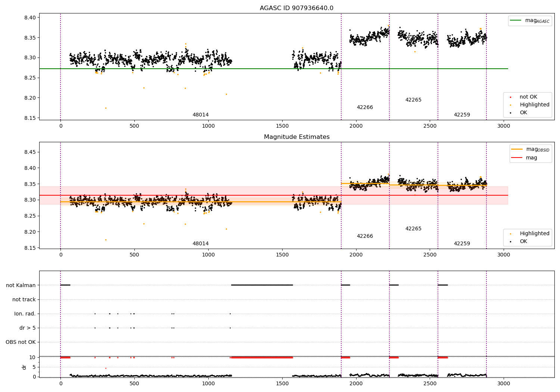Select the red 'mag' legend entry
560x392 pixels.
tap(524, 158)
